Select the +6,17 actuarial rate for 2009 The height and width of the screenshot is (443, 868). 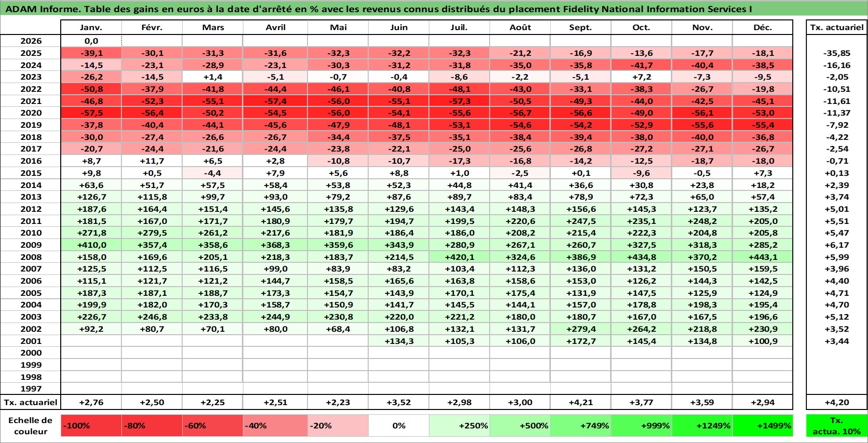point(836,245)
